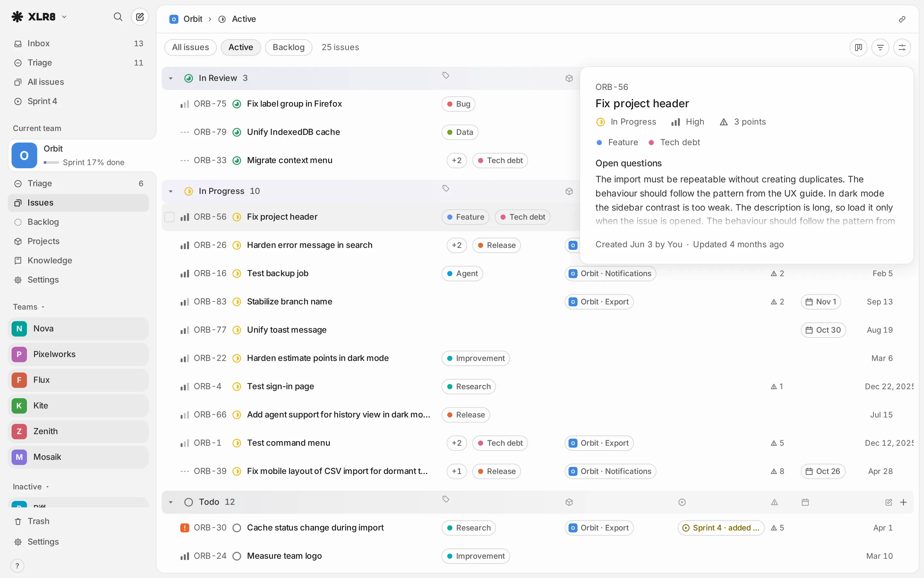Click the Sprint 4 · added chip on ORB-30

(721, 528)
